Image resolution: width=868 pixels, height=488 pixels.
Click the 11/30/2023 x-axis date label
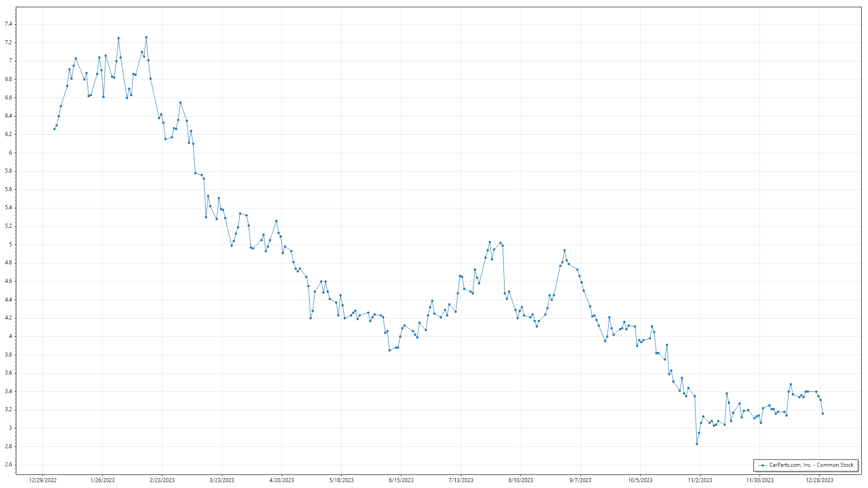(x=759, y=480)
